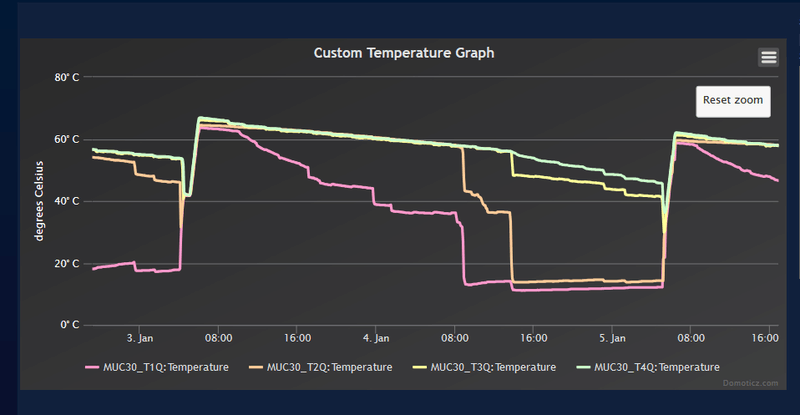800x415 pixels.
Task: Click the 80° C axis label
Action: [x=65, y=77]
